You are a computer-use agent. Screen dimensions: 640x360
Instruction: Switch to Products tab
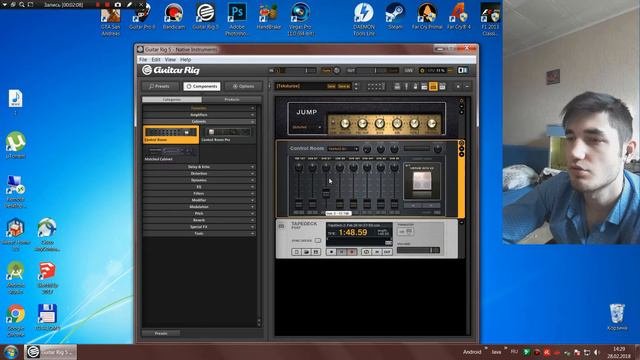[231, 99]
